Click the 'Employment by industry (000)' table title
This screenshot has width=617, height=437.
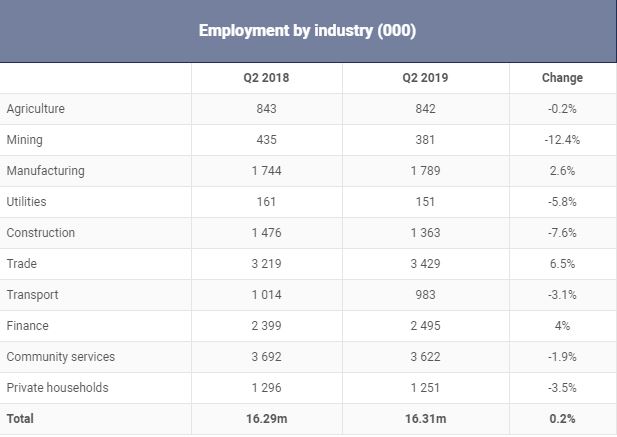tap(307, 30)
